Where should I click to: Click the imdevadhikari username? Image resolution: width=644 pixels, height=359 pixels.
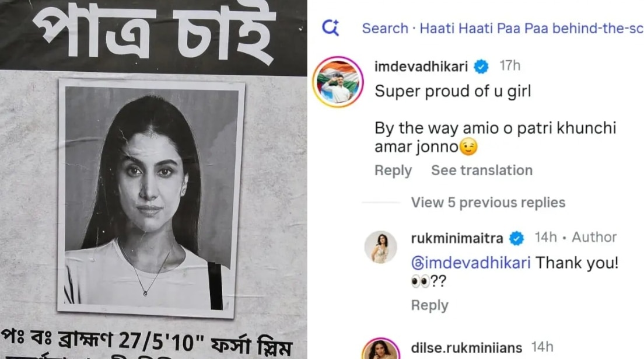tap(421, 66)
